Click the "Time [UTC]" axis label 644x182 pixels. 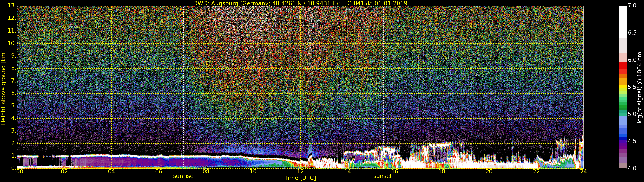click(x=300, y=178)
